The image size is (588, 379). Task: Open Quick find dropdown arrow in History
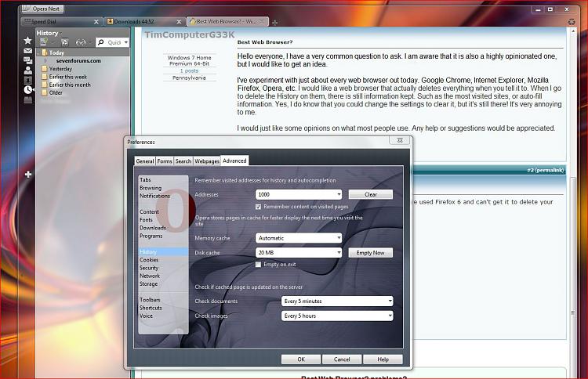click(126, 43)
